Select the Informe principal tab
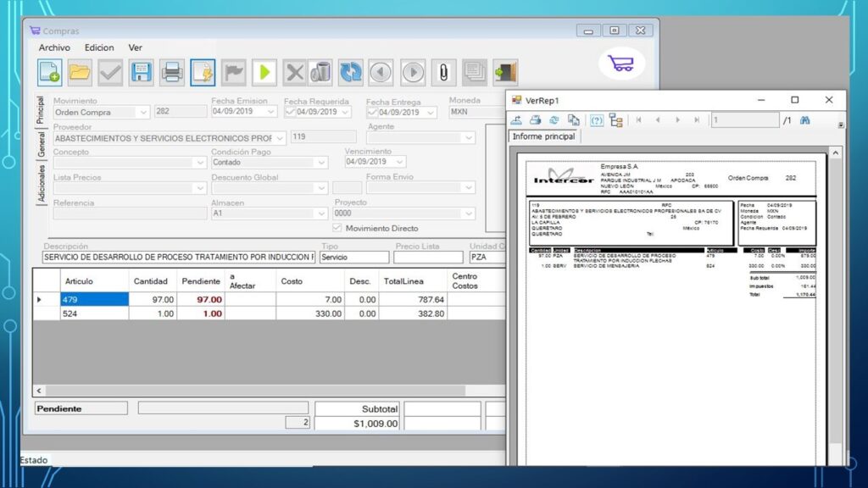868x488 pixels. coord(543,136)
